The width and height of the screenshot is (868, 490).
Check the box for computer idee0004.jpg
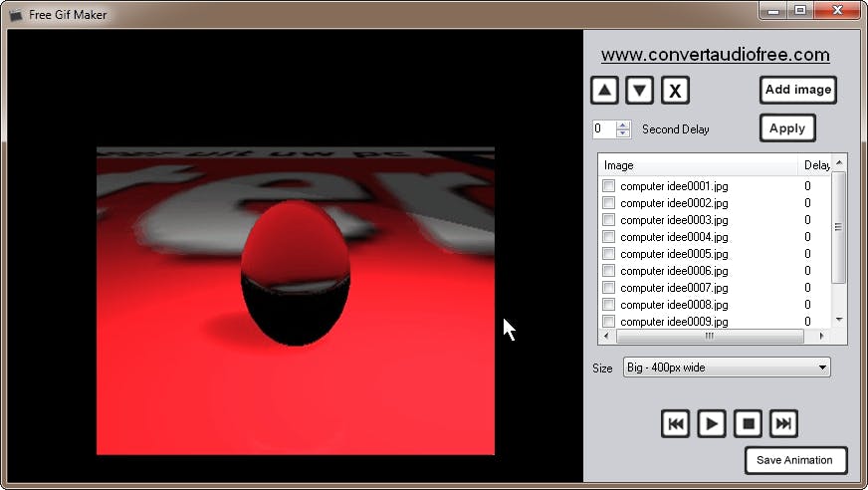click(608, 237)
